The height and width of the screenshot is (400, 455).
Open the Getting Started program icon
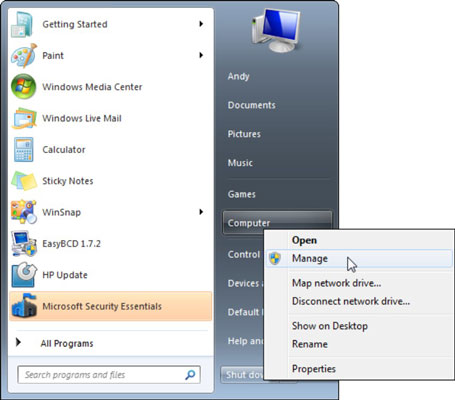click(22, 24)
